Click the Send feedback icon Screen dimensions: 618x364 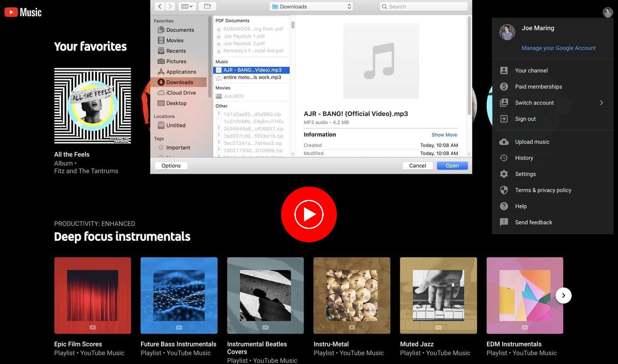[504, 222]
